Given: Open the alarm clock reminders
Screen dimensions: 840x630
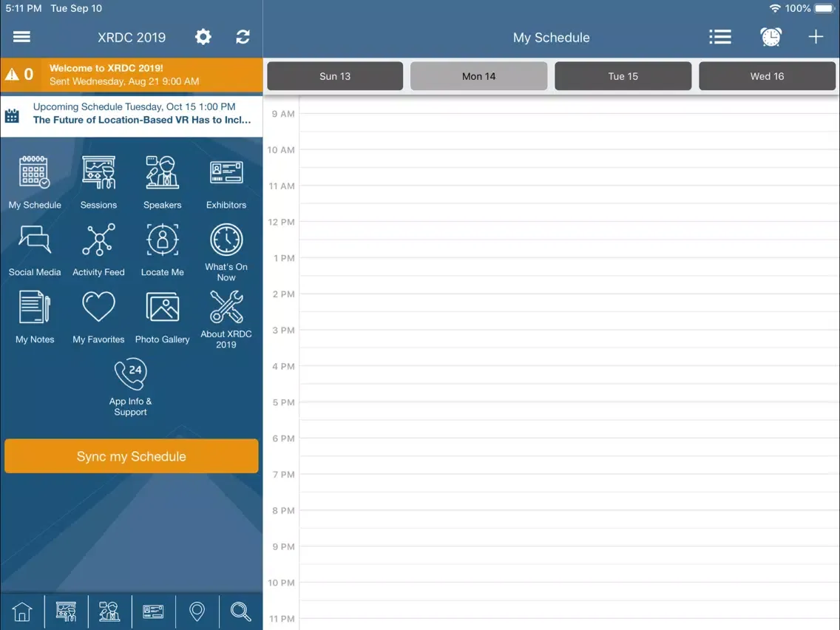Looking at the screenshot, I should (x=771, y=37).
